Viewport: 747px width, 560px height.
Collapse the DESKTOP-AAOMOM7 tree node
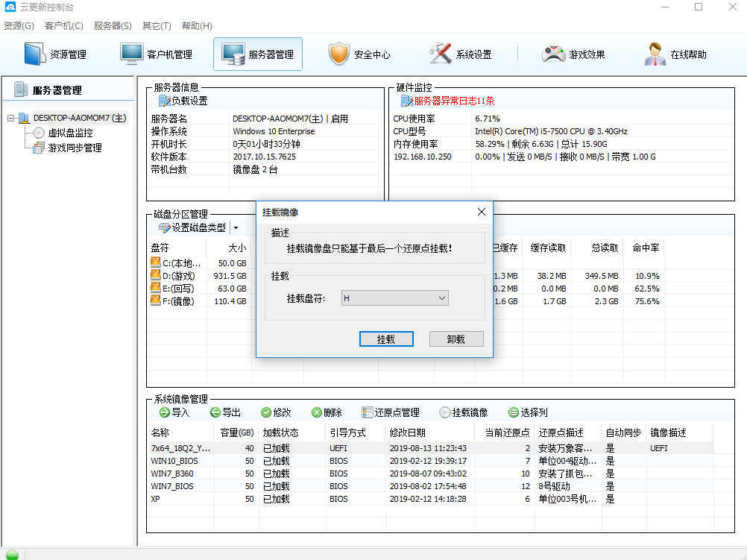pyautogui.click(x=10, y=118)
